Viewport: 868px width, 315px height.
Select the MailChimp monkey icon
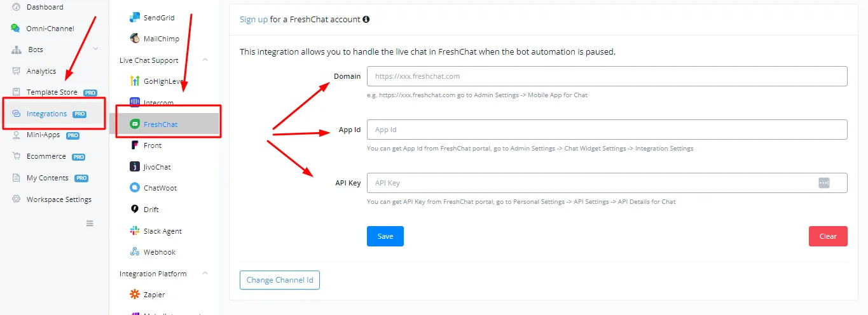pos(134,39)
